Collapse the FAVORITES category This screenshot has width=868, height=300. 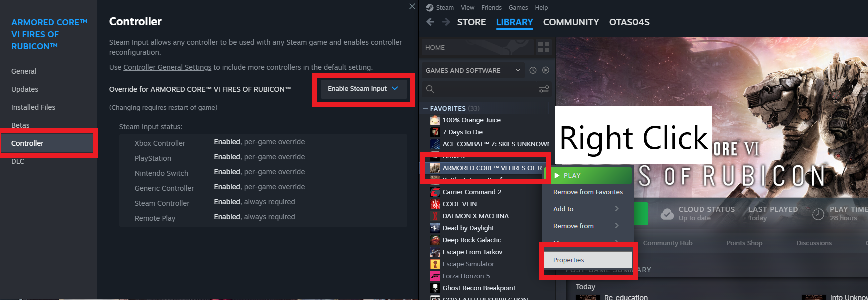click(425, 108)
